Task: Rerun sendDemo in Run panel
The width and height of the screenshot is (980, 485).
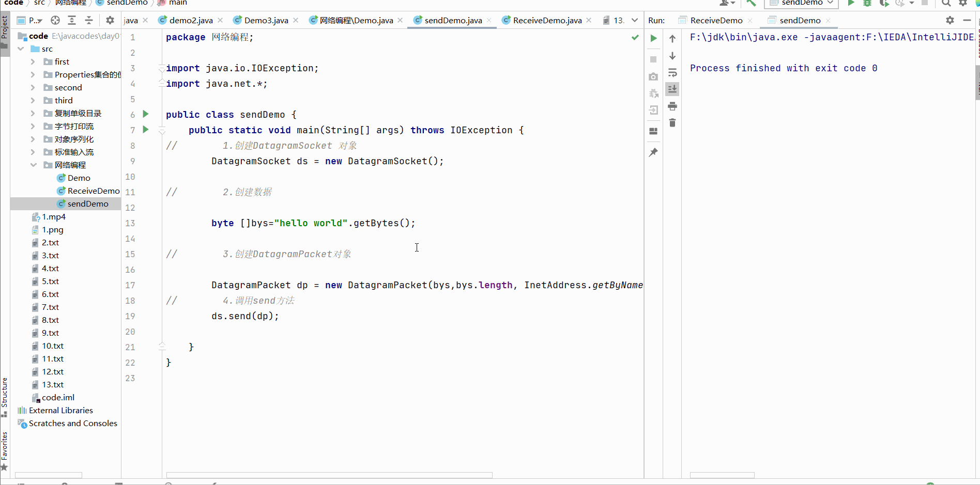Action: pyautogui.click(x=653, y=38)
